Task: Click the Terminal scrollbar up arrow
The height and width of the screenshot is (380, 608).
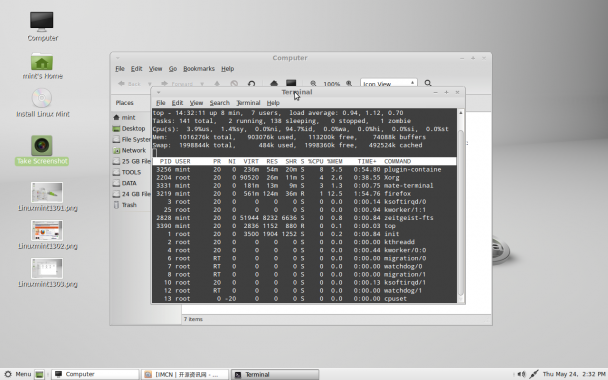Action: (461, 113)
